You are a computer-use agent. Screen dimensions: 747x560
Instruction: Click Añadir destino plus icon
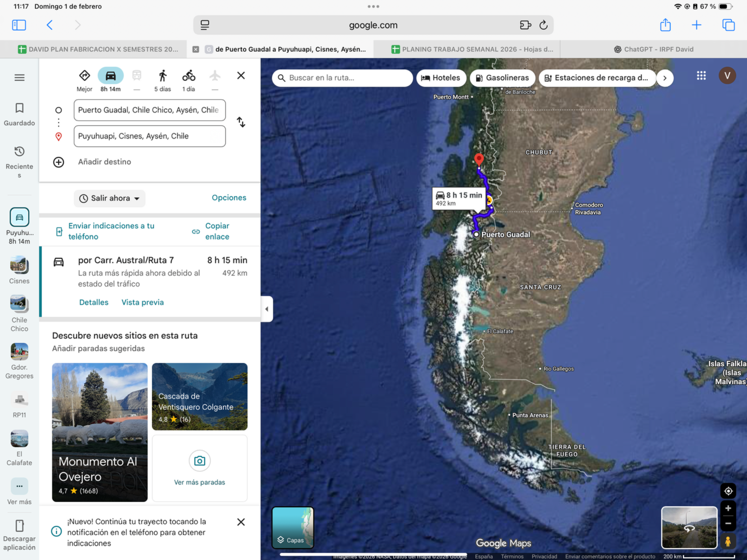coord(59,162)
